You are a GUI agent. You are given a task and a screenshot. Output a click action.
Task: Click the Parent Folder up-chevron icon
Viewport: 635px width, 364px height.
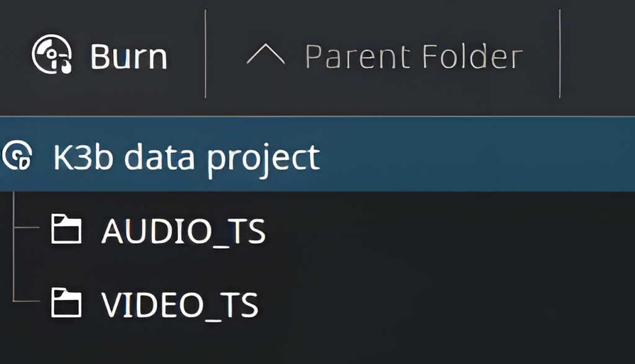coord(265,55)
